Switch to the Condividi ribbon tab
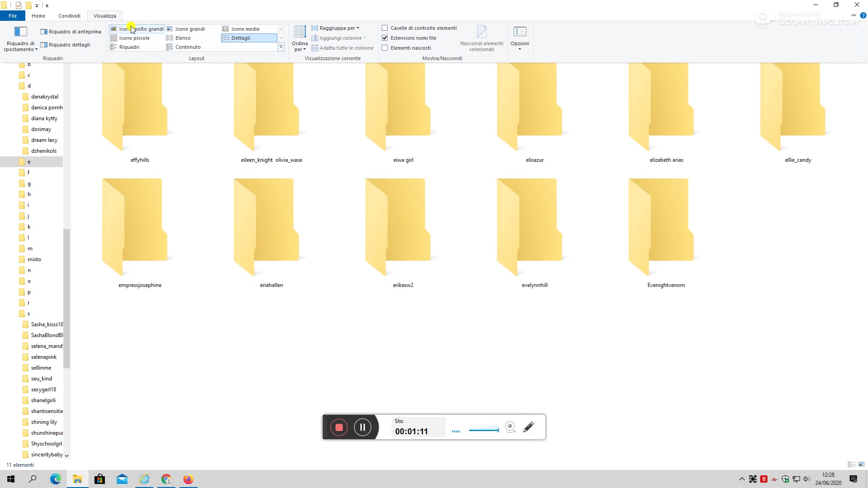Image resolution: width=868 pixels, height=488 pixels. (69, 16)
